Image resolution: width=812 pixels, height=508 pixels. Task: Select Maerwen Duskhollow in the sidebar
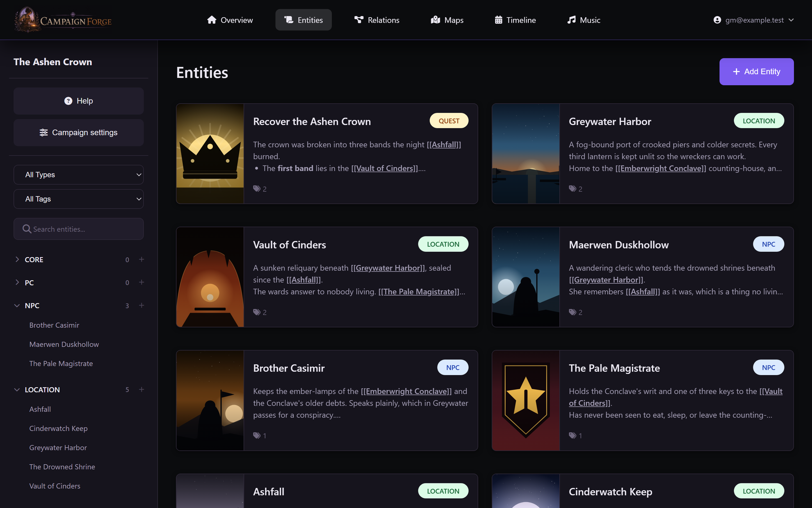[x=64, y=344]
